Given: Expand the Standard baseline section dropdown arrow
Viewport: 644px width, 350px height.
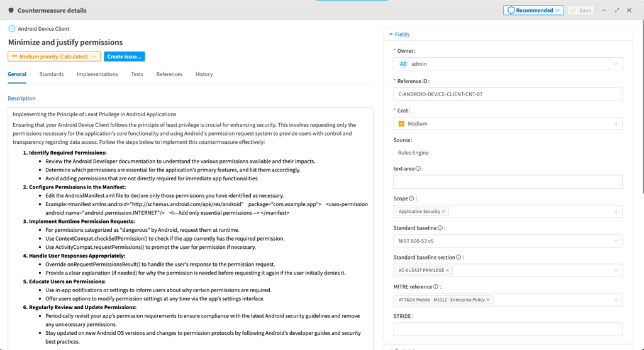Looking at the screenshot, I should click(x=615, y=270).
